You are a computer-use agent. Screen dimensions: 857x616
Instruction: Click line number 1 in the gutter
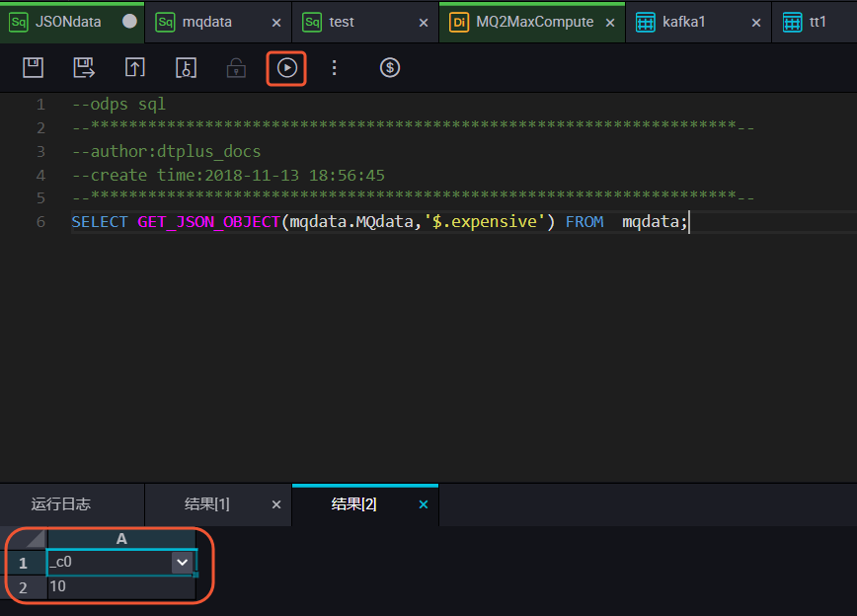click(x=40, y=105)
